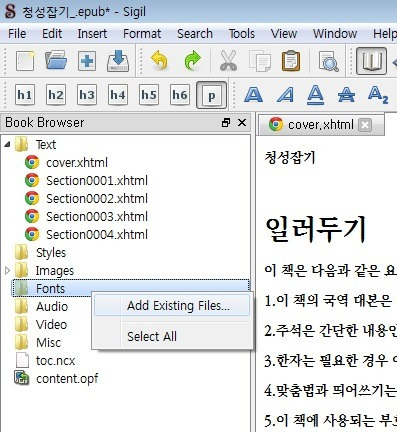The image size is (397, 432).
Task: Select toc.ncx file
Action: coord(56,361)
